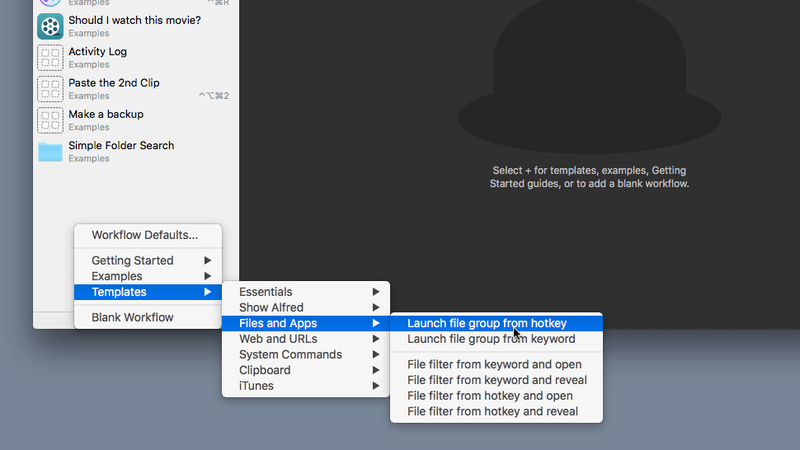Click the arrow next to Templates
The width and height of the screenshot is (800, 450).
(x=208, y=292)
